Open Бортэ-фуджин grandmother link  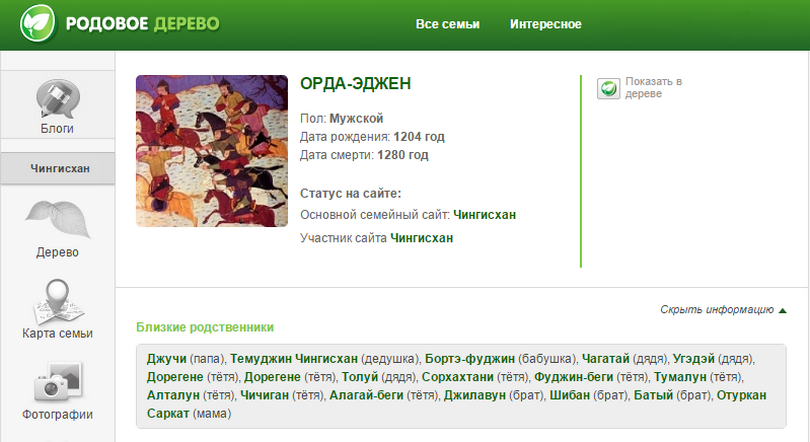pyautogui.click(x=469, y=358)
